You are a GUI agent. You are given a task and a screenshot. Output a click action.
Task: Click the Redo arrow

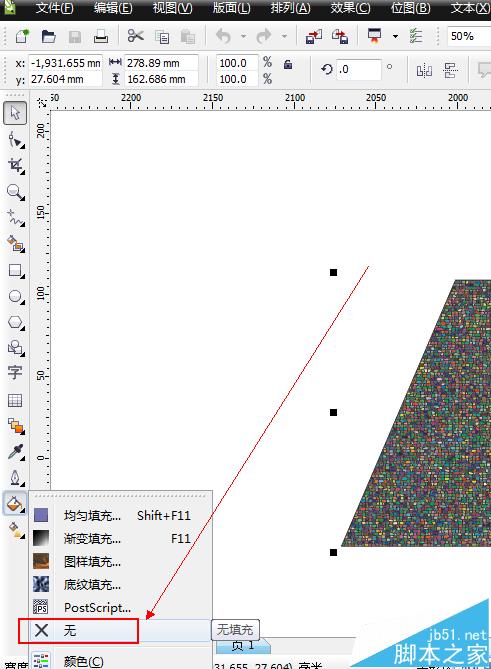[x=264, y=36]
